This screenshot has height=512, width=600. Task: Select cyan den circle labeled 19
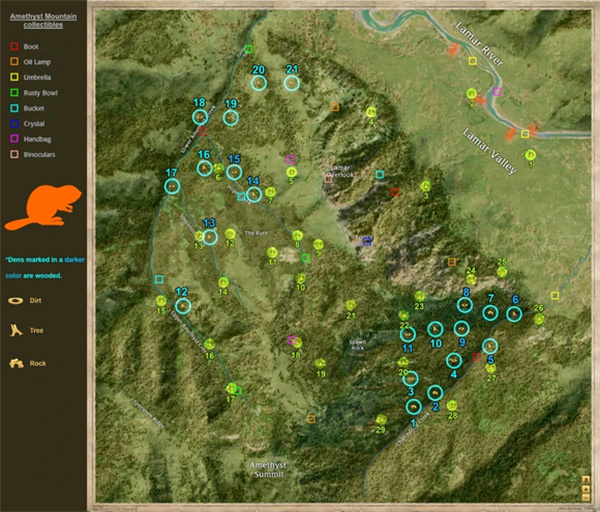(x=231, y=117)
